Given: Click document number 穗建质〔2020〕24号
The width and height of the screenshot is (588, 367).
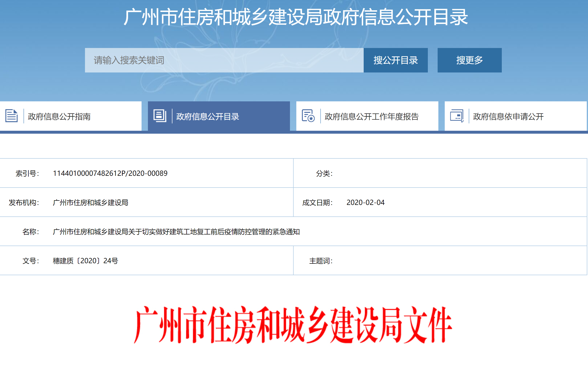Looking at the screenshot, I should (85, 261).
